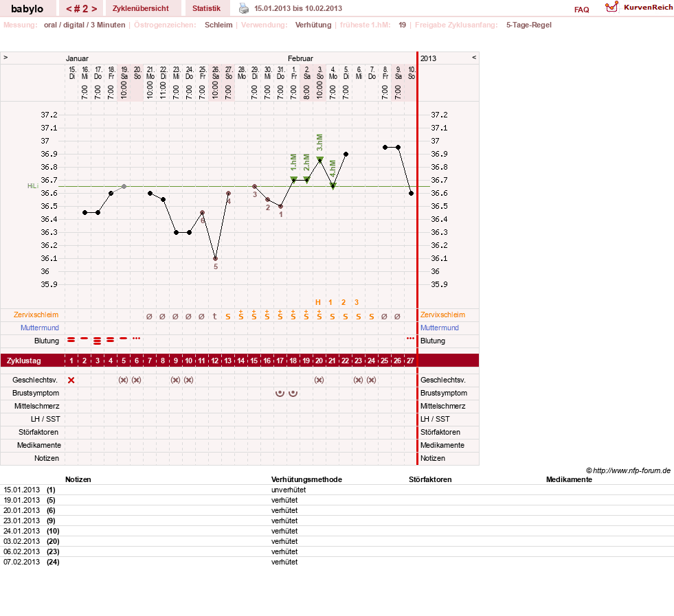Click 'oral / digital / 3 Minuten' setting
Viewport: 674px width, 616px height.
[x=85, y=25]
